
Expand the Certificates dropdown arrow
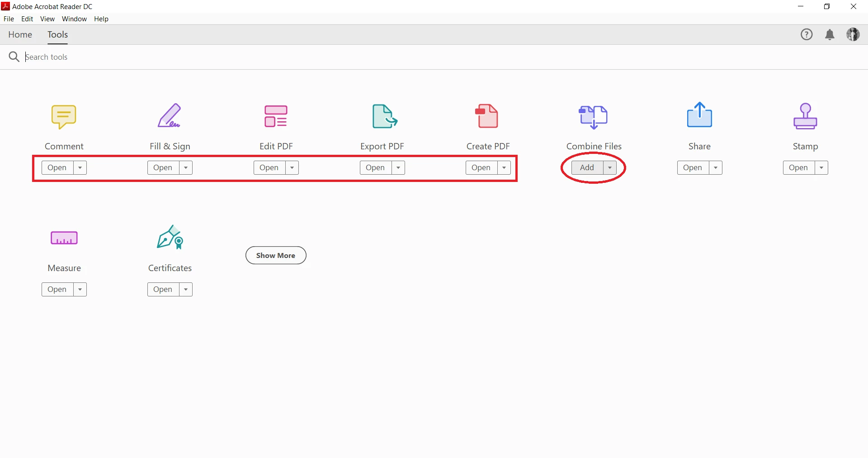(x=186, y=289)
